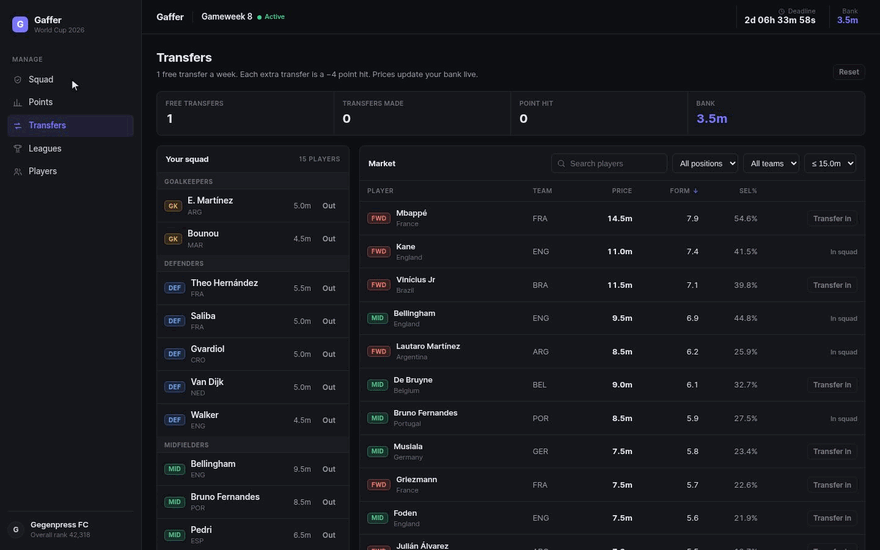Screen dimensions: 880x550
Task: Transfer out E. Martínez
Action: tap(329, 206)
